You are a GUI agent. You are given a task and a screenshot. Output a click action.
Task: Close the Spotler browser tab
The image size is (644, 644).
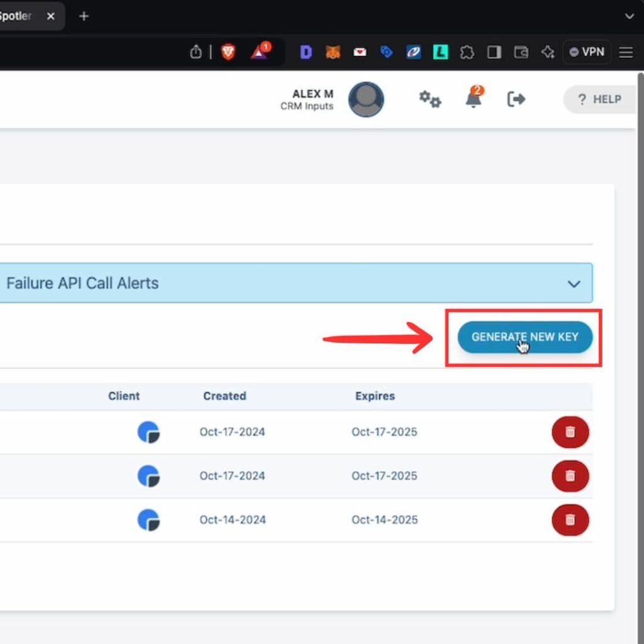51,16
